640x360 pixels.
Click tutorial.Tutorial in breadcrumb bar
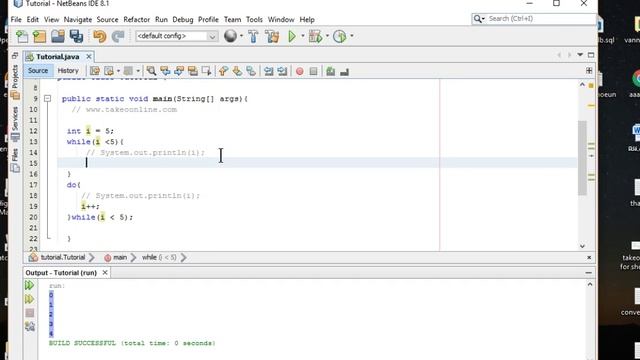(62, 257)
